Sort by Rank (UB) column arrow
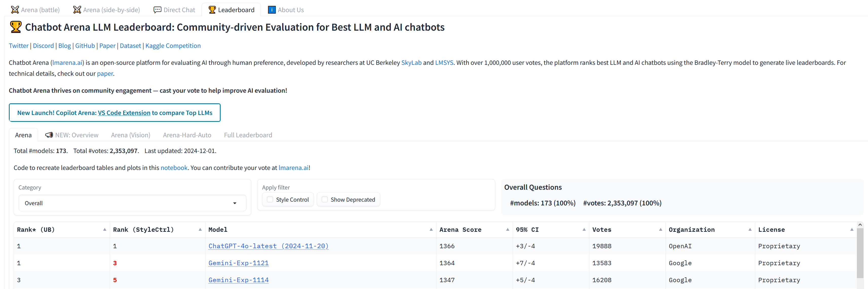The height and width of the screenshot is (289, 868). click(105, 229)
